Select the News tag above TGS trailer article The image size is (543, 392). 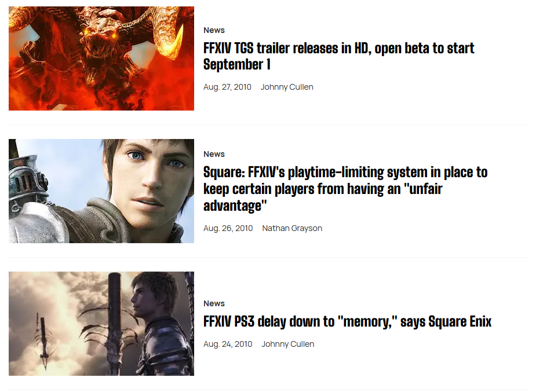click(214, 31)
